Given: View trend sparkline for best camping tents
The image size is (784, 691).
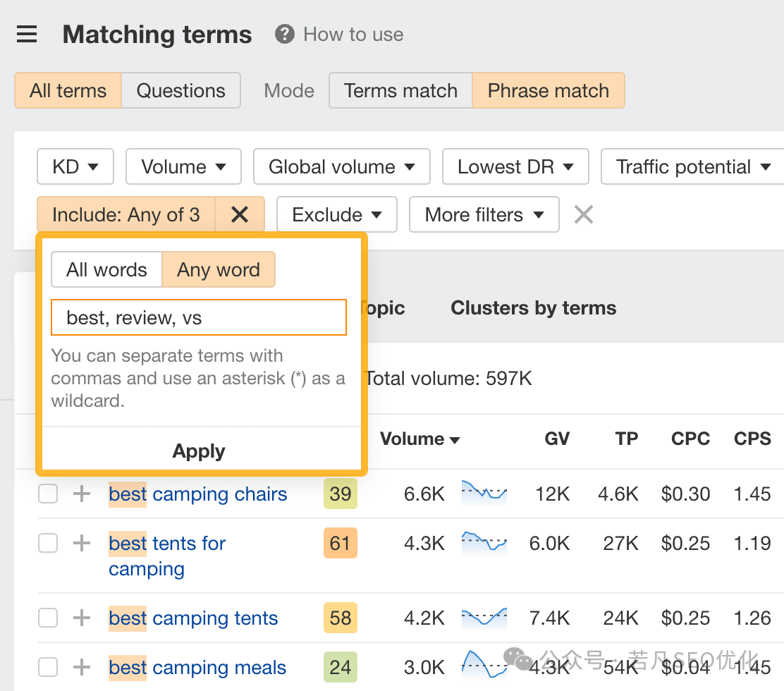Looking at the screenshot, I should tap(484, 618).
